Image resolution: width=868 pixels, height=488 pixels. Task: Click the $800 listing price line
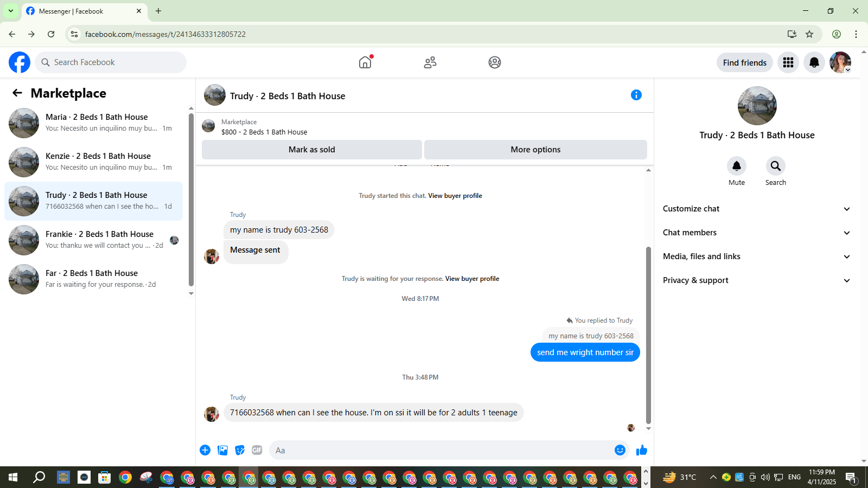point(264,132)
